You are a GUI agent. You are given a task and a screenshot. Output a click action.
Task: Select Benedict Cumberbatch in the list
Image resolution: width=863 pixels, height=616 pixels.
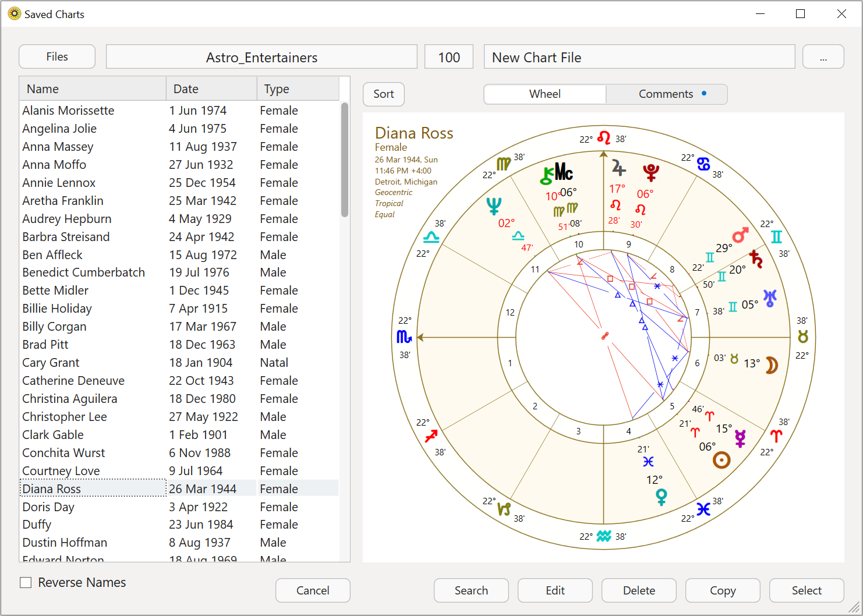(x=179, y=272)
